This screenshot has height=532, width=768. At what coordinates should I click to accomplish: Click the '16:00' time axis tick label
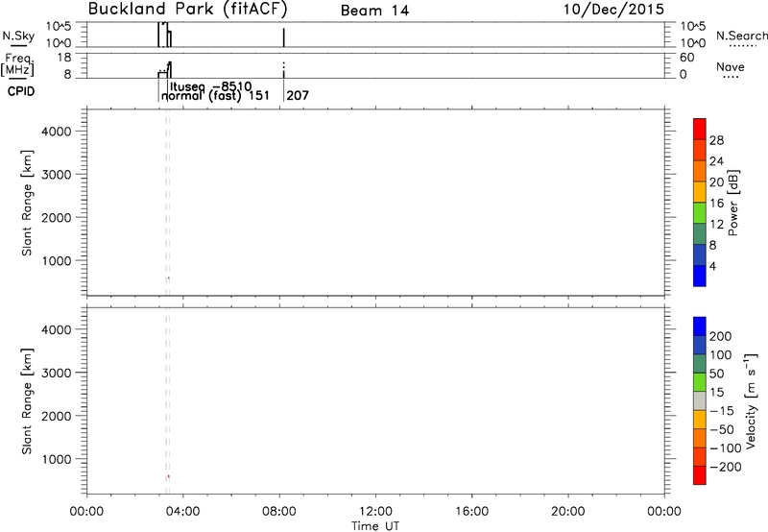pos(471,512)
